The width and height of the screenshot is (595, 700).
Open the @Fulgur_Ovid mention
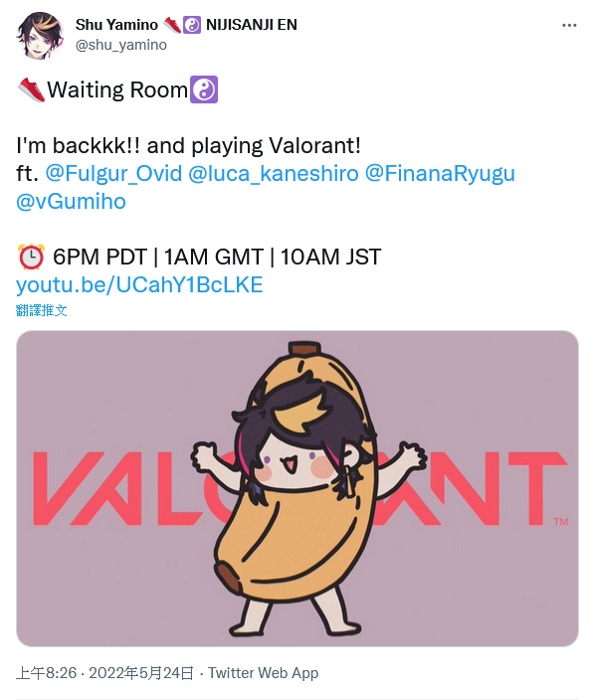tap(113, 173)
